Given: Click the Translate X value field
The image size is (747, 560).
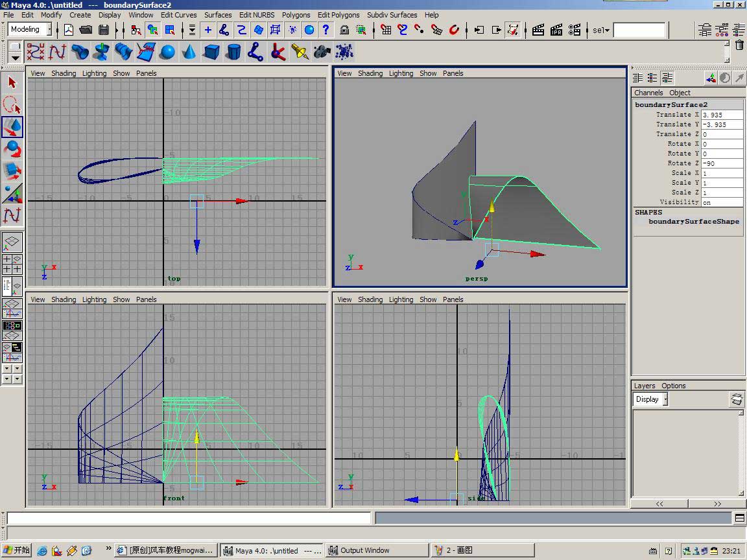Looking at the screenshot, I should 722,115.
